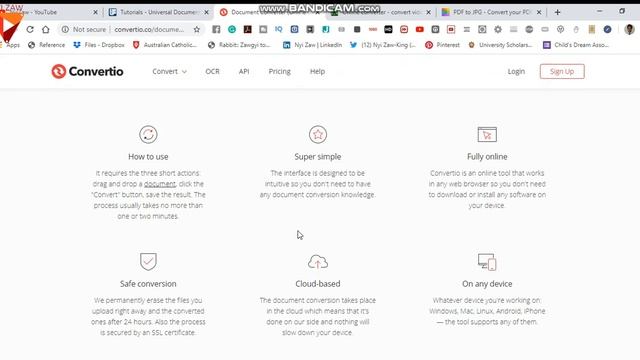Click the Not secure site info icon

(65, 29)
